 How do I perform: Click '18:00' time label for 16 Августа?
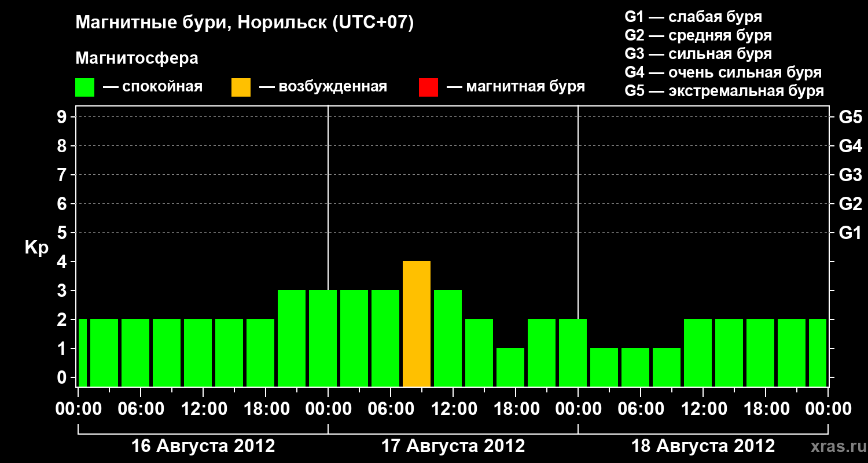click(266, 409)
